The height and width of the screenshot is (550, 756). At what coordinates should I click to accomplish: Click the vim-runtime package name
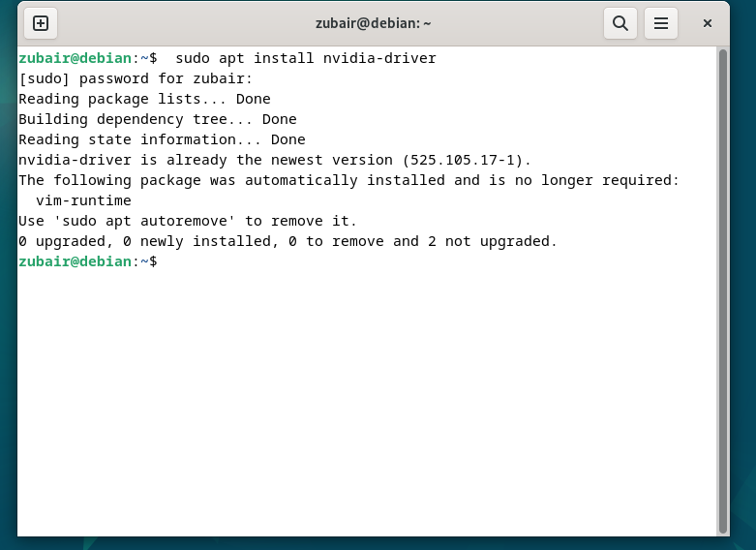click(83, 200)
